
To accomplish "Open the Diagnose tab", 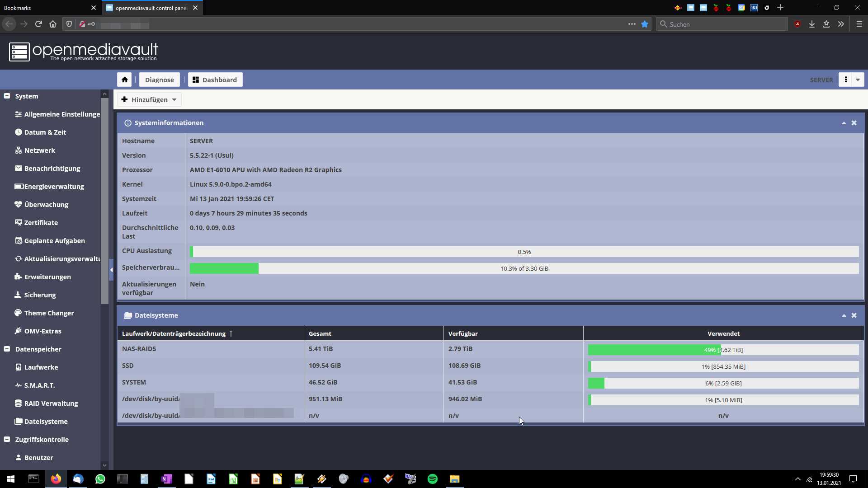I will (x=159, y=80).
